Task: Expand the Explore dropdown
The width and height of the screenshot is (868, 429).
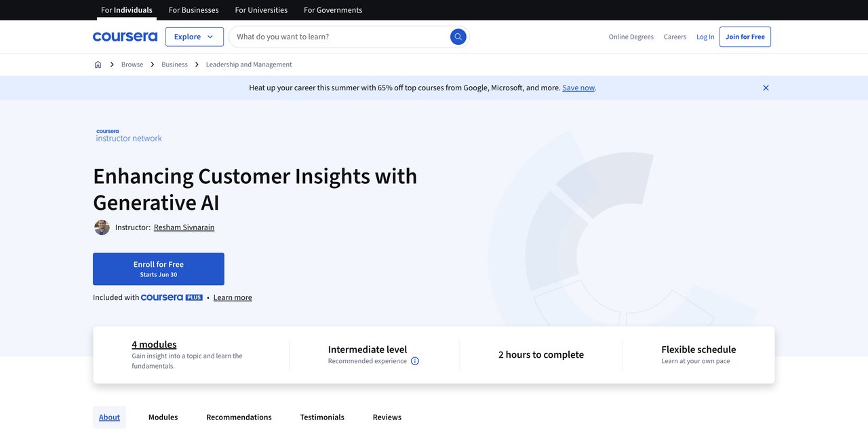Action: [x=194, y=37]
